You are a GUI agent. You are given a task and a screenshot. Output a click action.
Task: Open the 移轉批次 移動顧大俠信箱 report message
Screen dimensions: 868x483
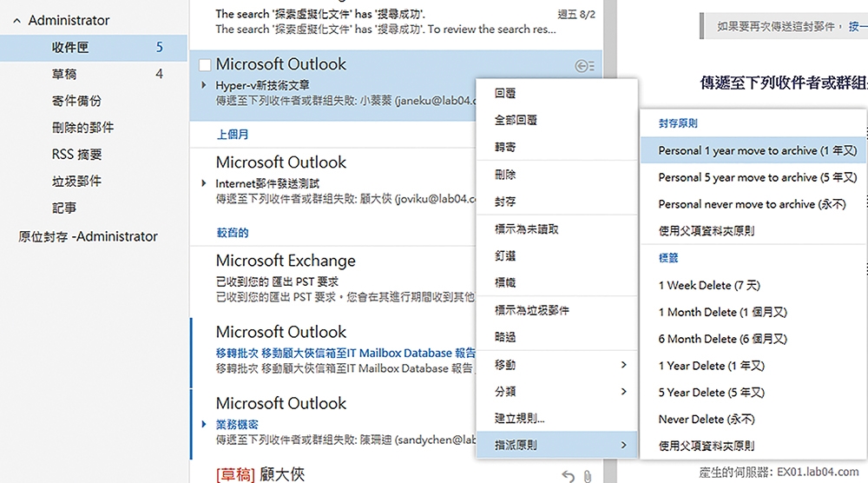tap(333, 353)
